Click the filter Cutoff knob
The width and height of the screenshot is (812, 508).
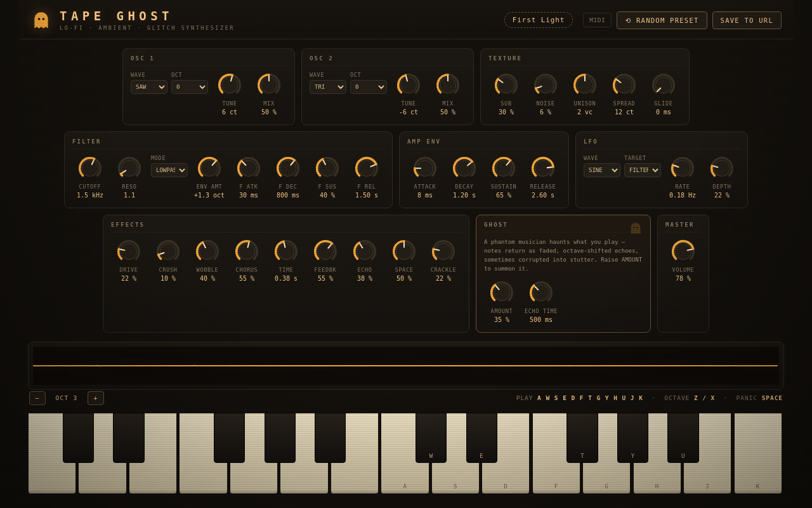[x=90, y=168]
